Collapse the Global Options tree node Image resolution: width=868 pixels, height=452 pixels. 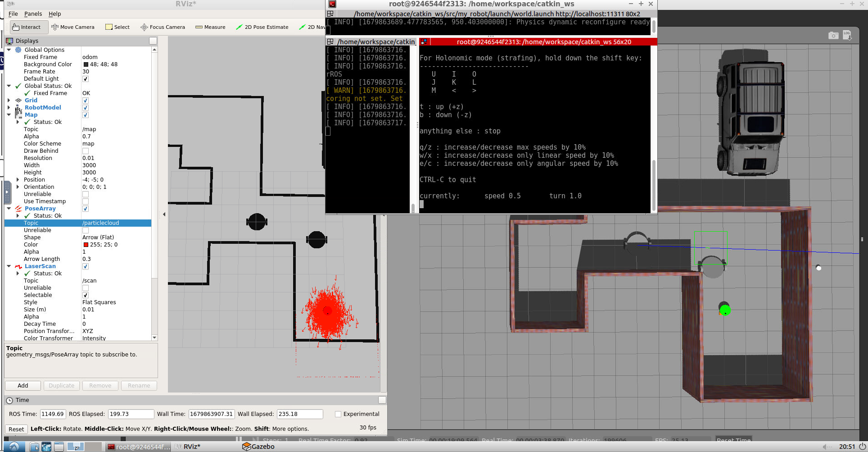pos(9,50)
